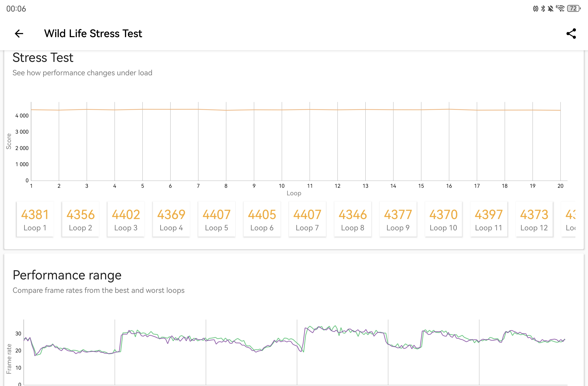Tap the muted notifications bell icon
The image size is (588, 386).
(550, 9)
